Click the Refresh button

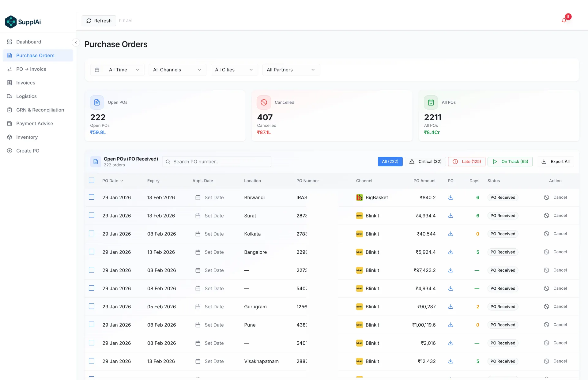pos(99,21)
